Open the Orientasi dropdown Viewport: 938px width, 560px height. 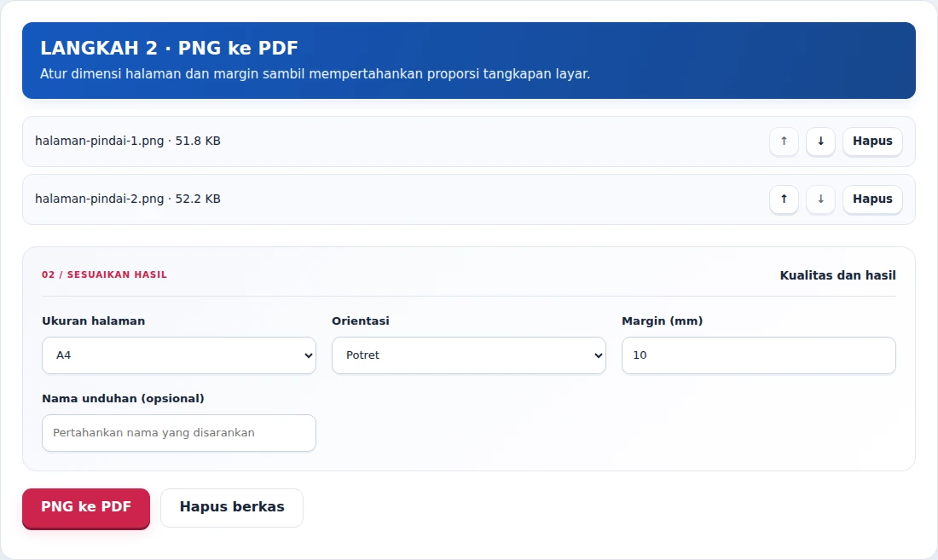[x=468, y=355]
